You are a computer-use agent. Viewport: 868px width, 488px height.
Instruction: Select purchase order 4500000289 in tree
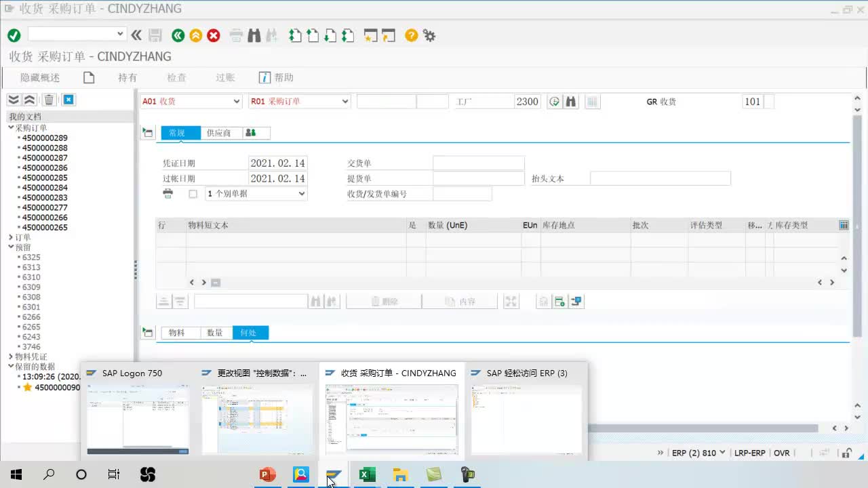point(45,138)
